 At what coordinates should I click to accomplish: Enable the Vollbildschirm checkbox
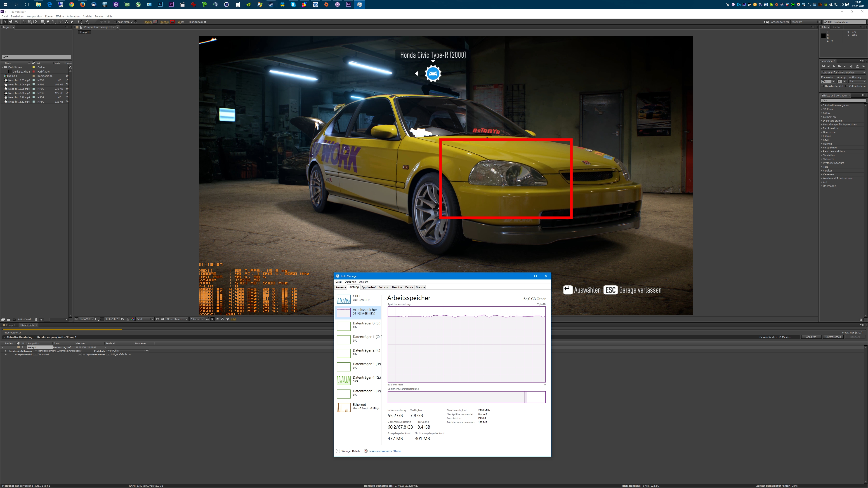pyautogui.click(x=847, y=86)
